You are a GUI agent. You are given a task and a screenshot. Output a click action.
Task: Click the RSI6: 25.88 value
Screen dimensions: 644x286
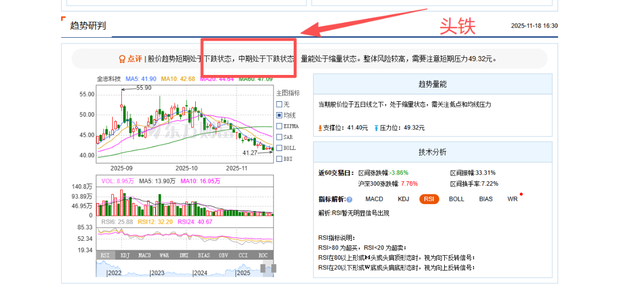click(x=117, y=222)
